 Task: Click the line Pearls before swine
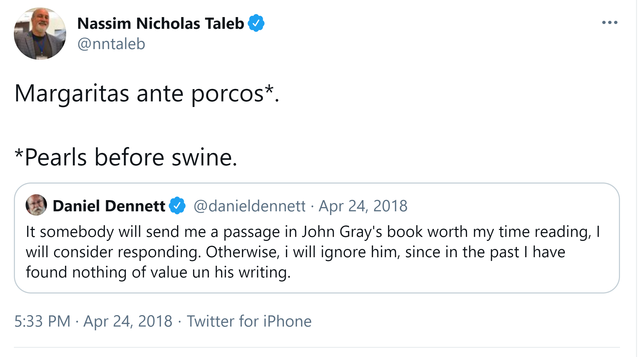[126, 157]
